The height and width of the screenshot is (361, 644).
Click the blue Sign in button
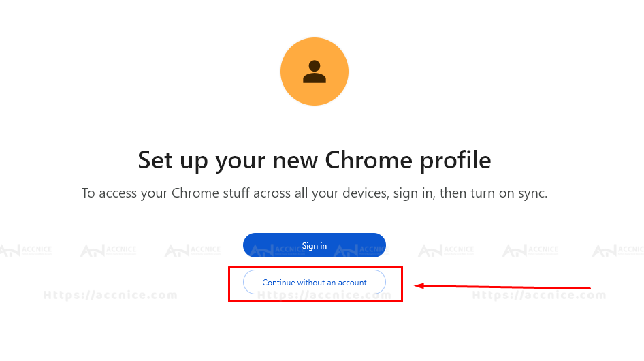[x=315, y=245]
